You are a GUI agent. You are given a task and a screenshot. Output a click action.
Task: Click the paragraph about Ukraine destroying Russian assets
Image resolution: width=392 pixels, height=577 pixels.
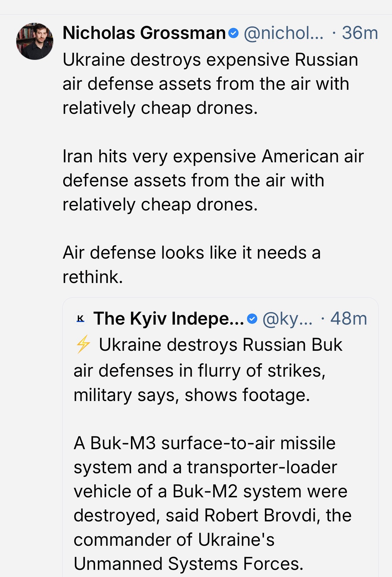pyautogui.click(x=210, y=84)
